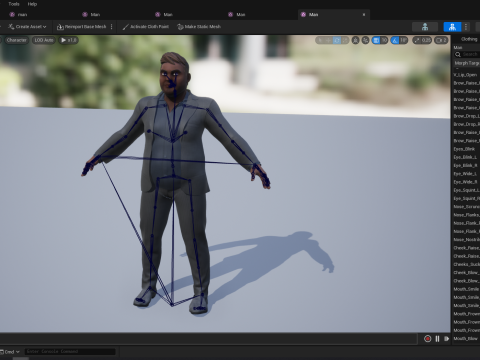Click the Man asset tab icon on active tab
480x360 pixels.
pyautogui.click(x=303, y=15)
